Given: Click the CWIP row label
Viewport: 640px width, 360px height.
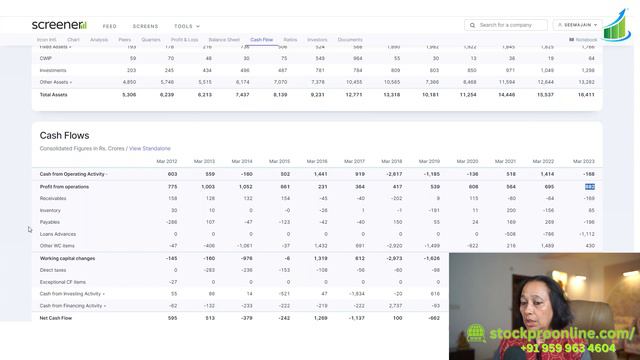Looking at the screenshot, I should 46,58.
